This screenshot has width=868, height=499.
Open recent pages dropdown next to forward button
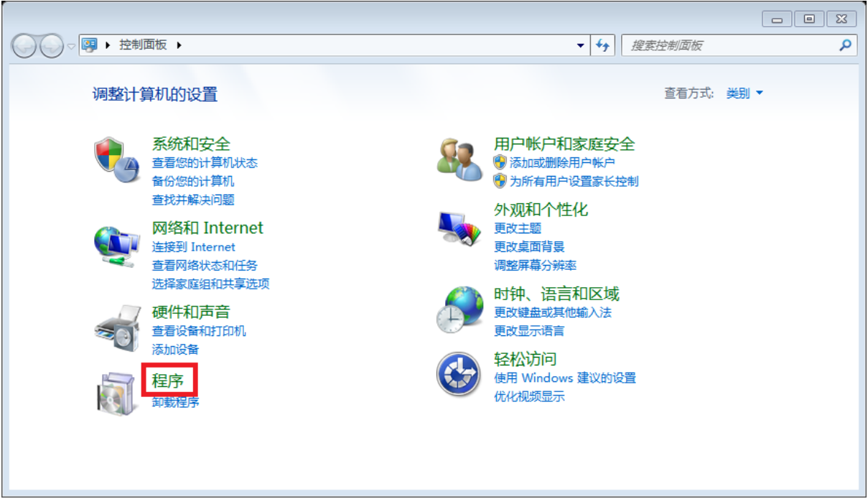(71, 46)
